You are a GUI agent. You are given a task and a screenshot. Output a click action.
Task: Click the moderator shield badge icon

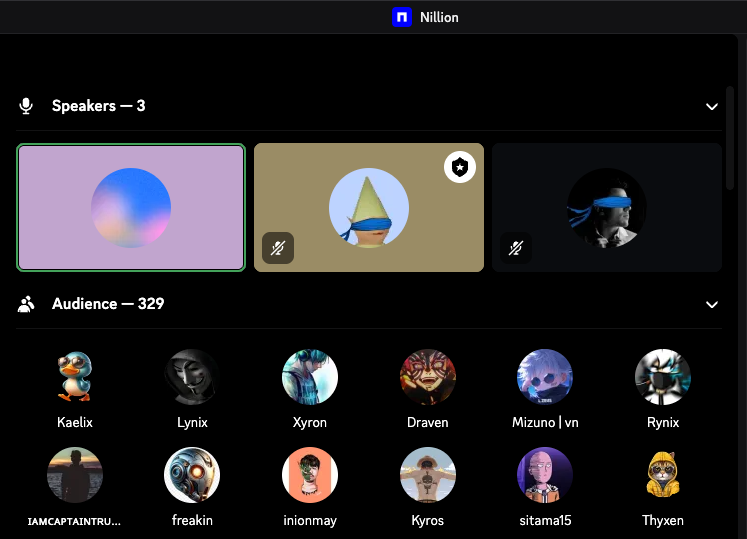pos(460,167)
